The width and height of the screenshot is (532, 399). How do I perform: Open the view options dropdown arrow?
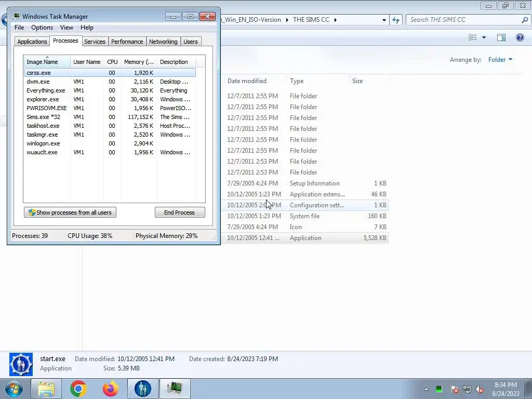[484, 37]
